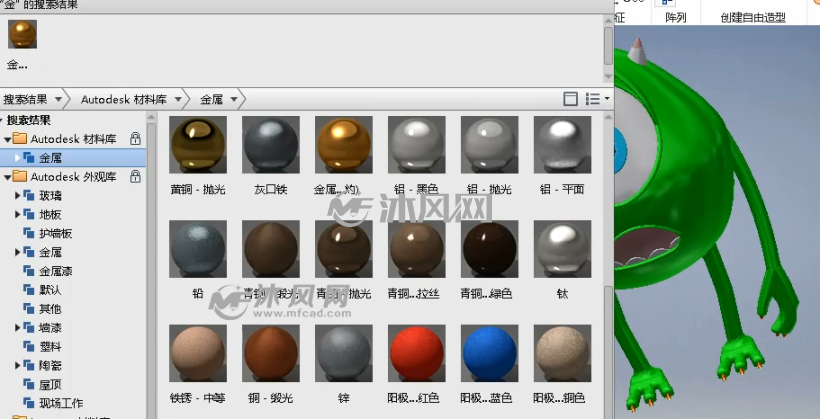
Task: Apply the 阳极...红色 red material
Action: click(416, 353)
